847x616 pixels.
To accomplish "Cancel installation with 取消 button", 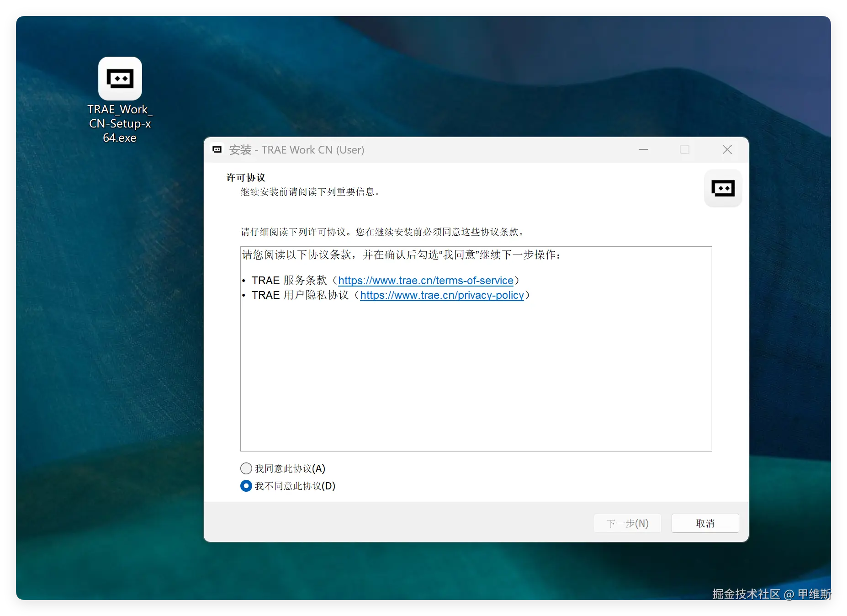I will coord(705,523).
